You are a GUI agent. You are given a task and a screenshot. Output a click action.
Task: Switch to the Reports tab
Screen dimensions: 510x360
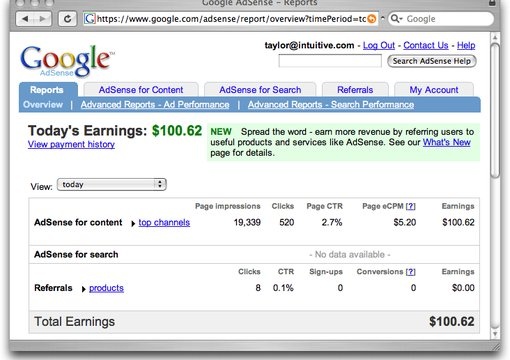[47, 90]
